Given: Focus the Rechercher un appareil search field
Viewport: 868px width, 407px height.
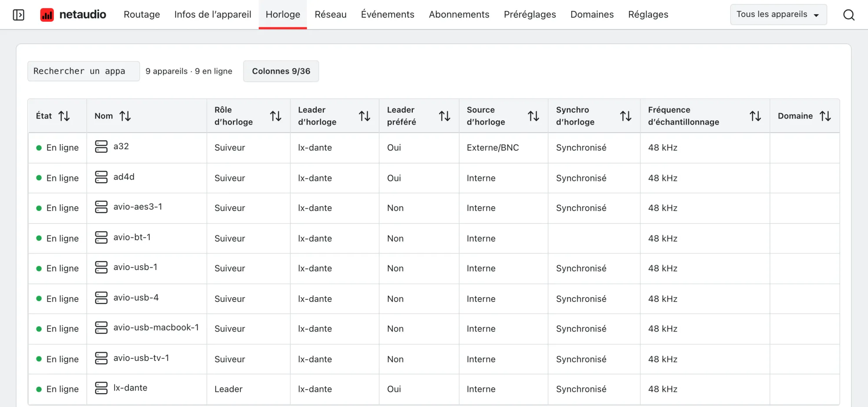Looking at the screenshot, I should [84, 71].
